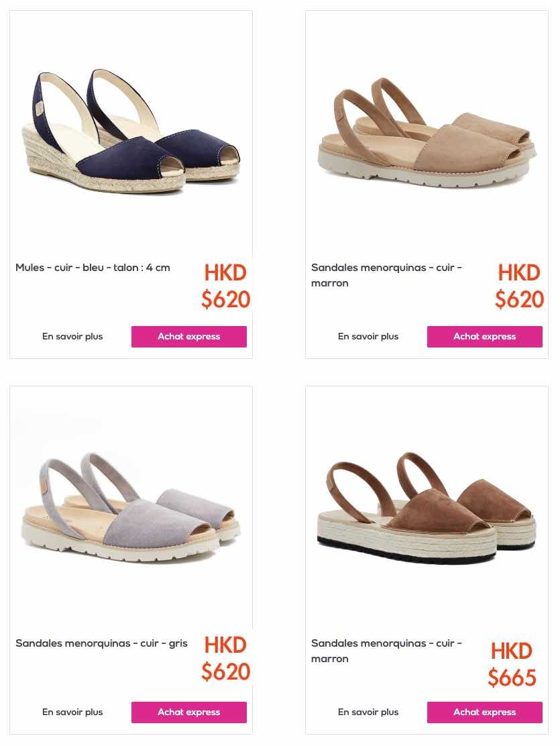The image size is (560, 746).
Task: Open En savoir plus for top-right marron sandals
Action: pyautogui.click(x=368, y=336)
